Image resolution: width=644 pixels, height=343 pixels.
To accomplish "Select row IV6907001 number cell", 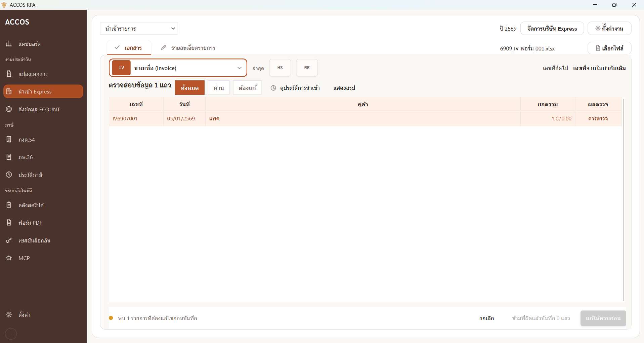I will tap(136, 118).
